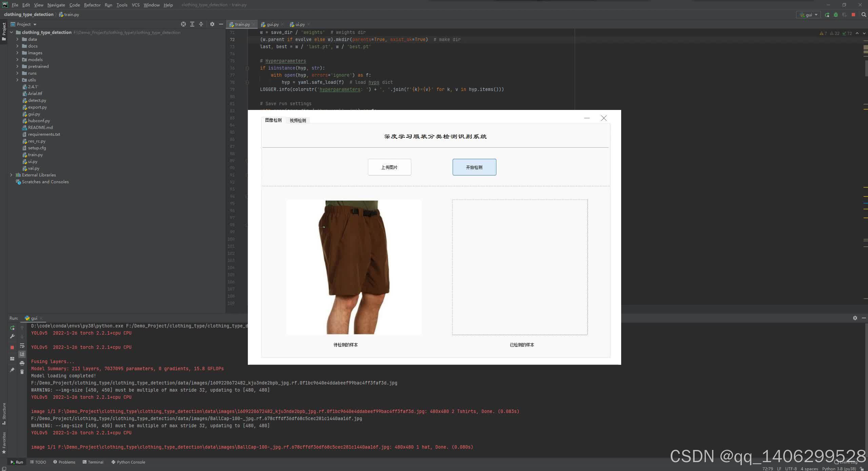Click the 上传图片 button
The image size is (868, 471).
pyautogui.click(x=389, y=167)
